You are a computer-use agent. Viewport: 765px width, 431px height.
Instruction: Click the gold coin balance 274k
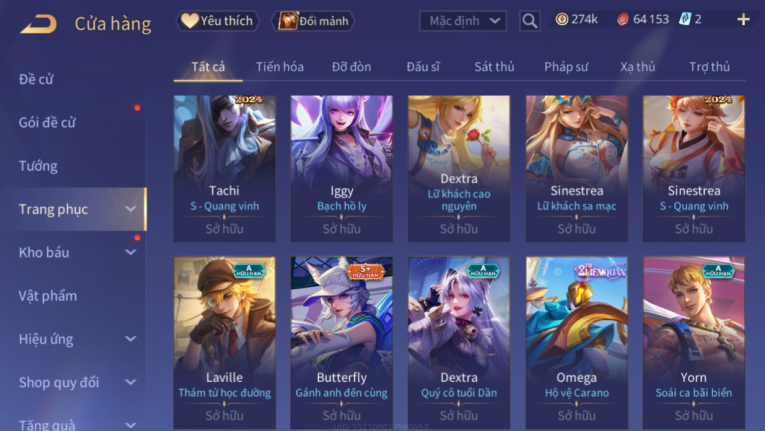577,20
